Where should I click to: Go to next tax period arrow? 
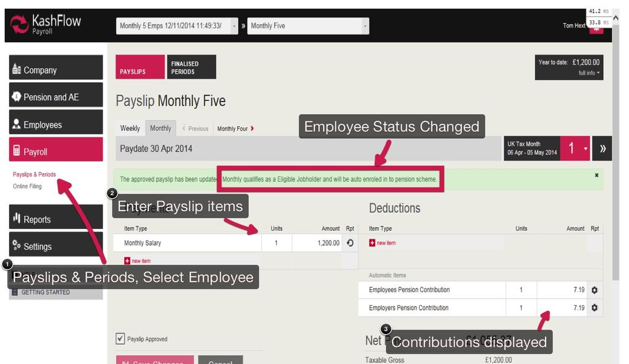603,149
